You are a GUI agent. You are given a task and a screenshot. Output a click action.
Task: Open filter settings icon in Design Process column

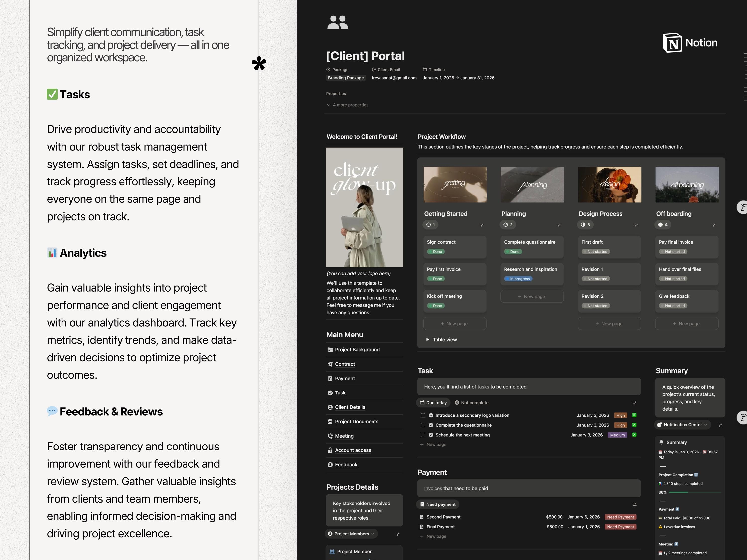(637, 225)
